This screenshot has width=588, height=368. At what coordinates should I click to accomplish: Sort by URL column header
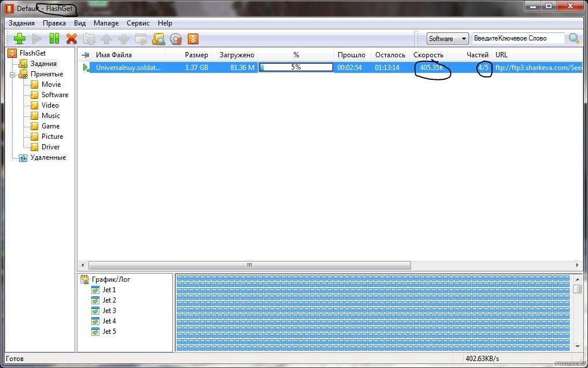click(x=501, y=55)
